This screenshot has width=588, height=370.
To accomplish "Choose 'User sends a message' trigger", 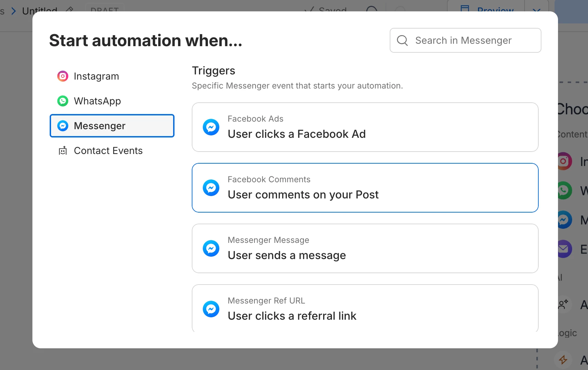I will click(x=365, y=248).
